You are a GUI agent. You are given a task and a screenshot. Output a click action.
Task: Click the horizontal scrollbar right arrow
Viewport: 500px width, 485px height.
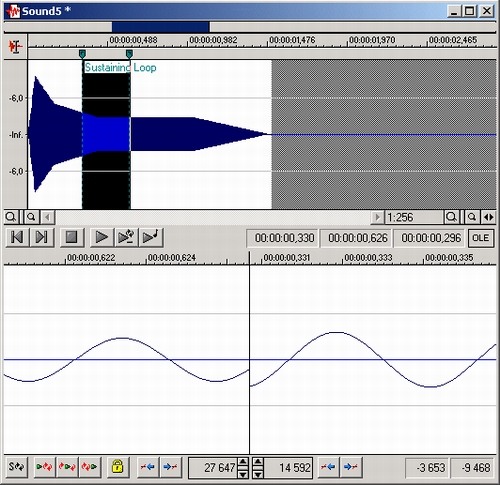tap(377, 217)
